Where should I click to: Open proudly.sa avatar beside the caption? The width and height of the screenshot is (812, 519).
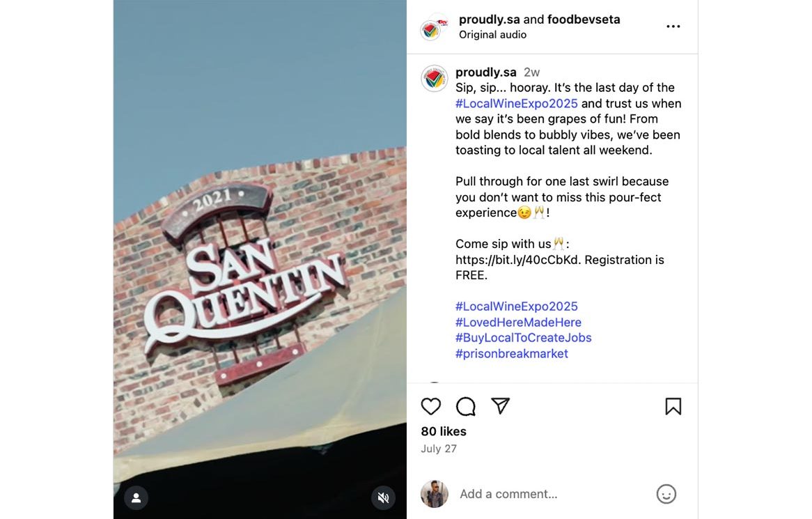pos(434,79)
